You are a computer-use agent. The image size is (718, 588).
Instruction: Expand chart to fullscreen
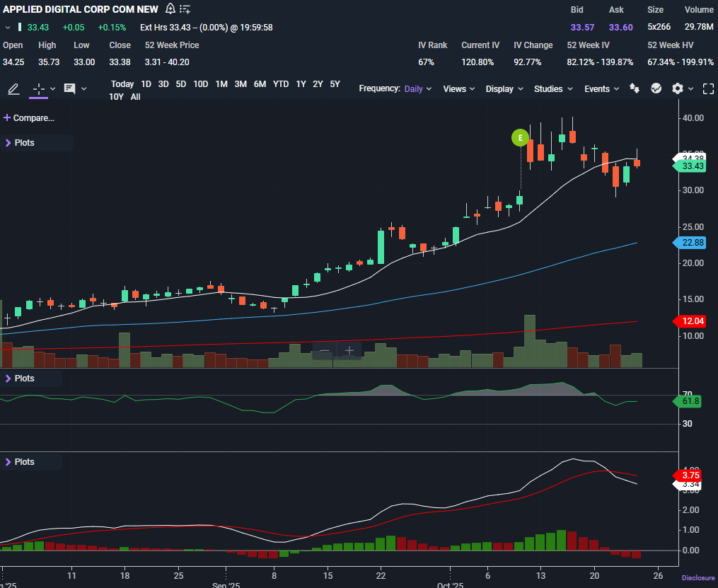(x=708, y=89)
